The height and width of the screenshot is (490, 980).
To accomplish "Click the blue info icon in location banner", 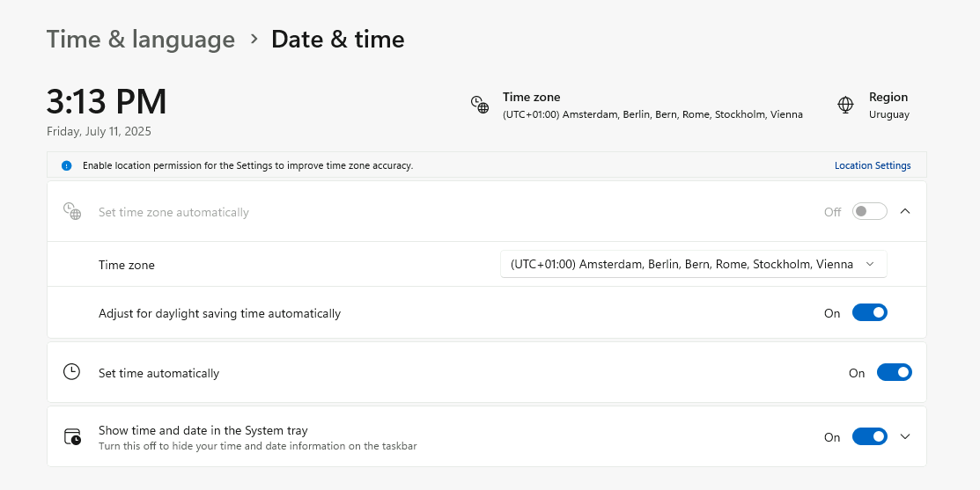I will [x=66, y=165].
